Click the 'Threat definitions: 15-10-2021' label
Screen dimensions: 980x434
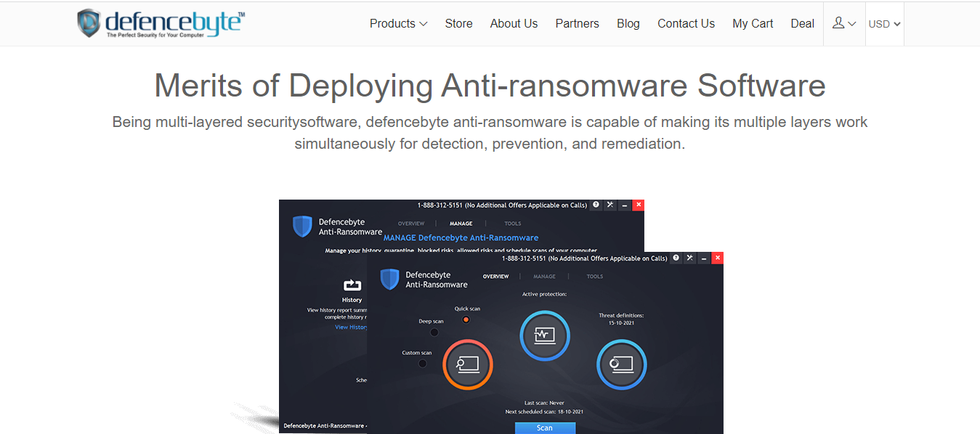(x=621, y=319)
